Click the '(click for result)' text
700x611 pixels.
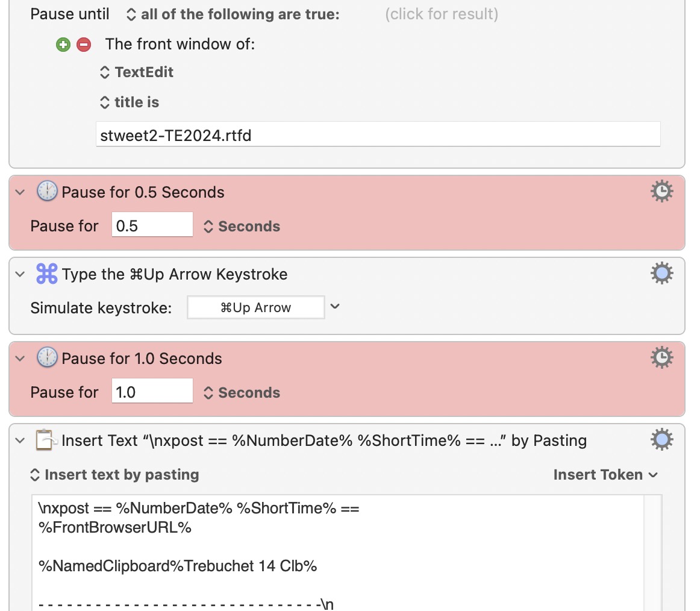click(x=442, y=14)
